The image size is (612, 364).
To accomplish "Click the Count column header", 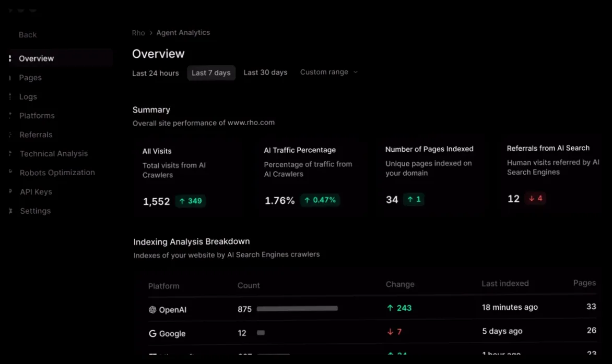I will (x=249, y=285).
